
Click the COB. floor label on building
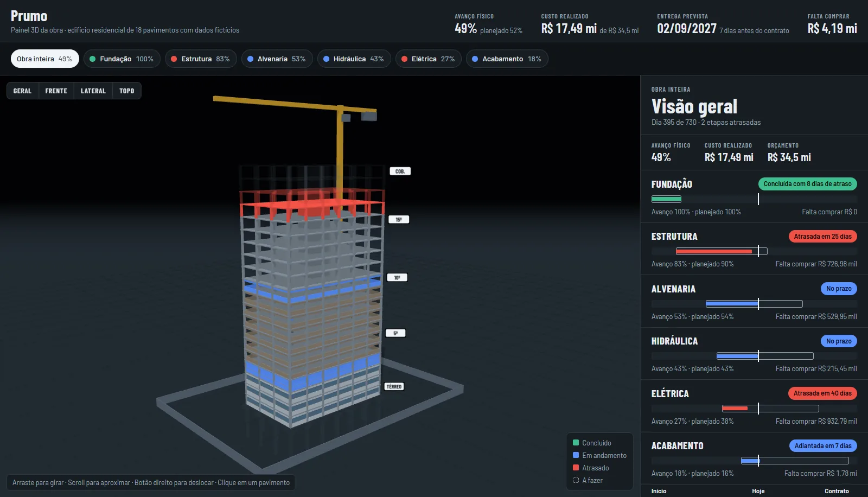point(400,171)
